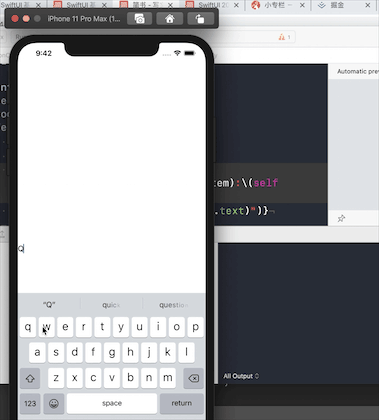Image resolution: width=379 pixels, height=420 pixels.
Task: Choose the quick autocomplete suggestion
Action: click(x=111, y=305)
